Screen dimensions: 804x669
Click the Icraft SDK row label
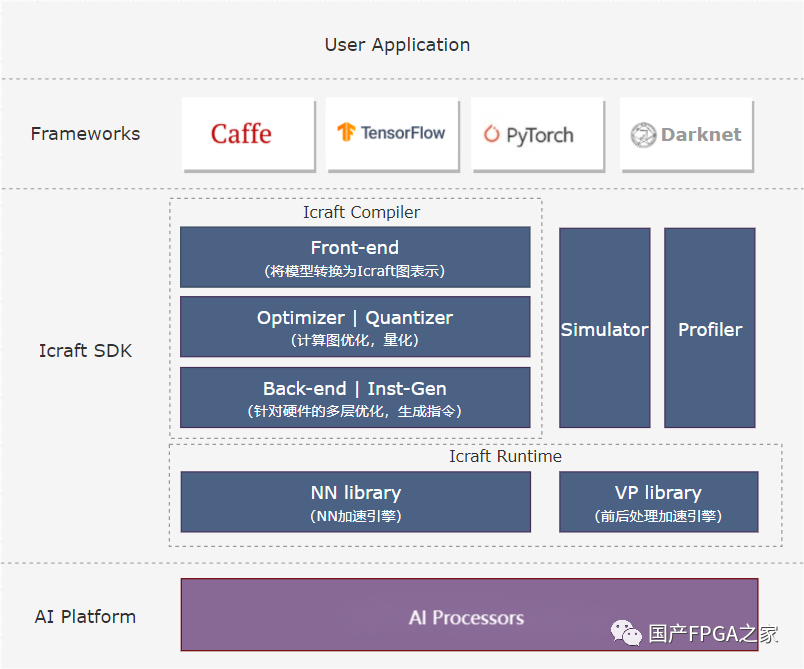click(85, 351)
